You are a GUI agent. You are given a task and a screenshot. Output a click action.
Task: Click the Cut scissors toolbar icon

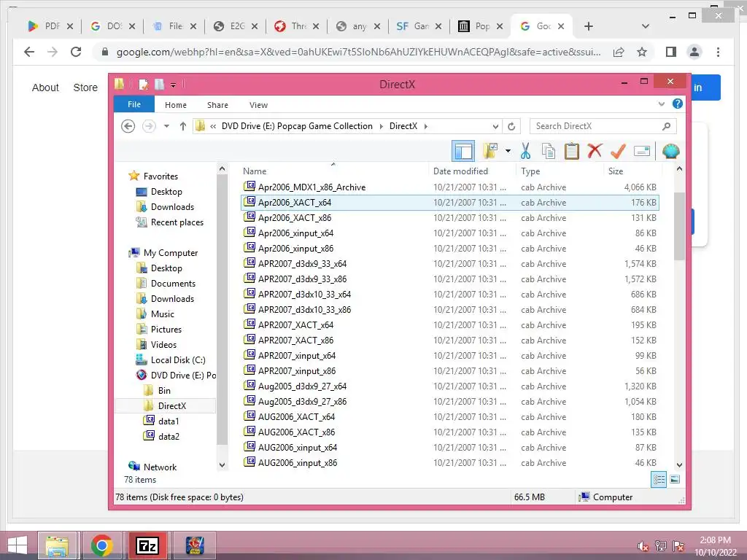(x=525, y=152)
